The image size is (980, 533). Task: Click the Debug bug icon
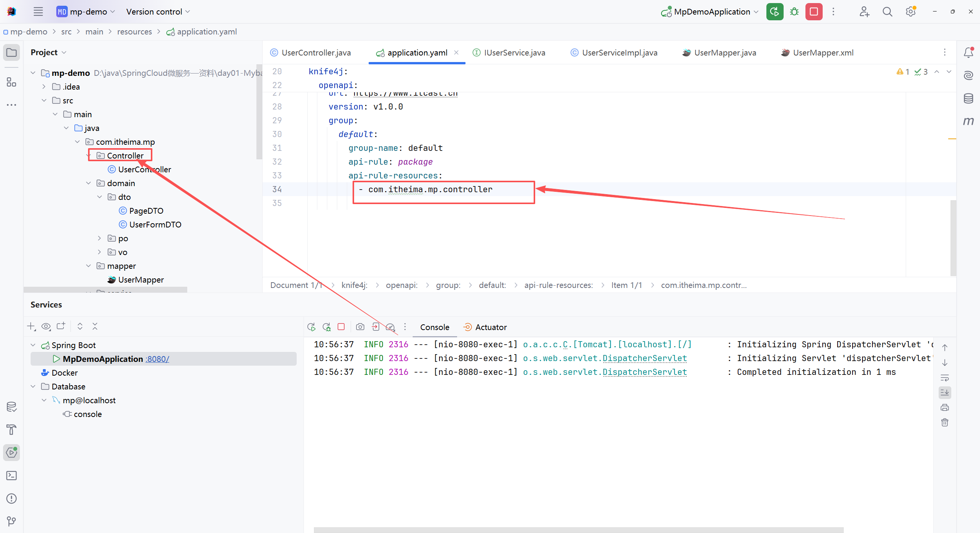794,12
